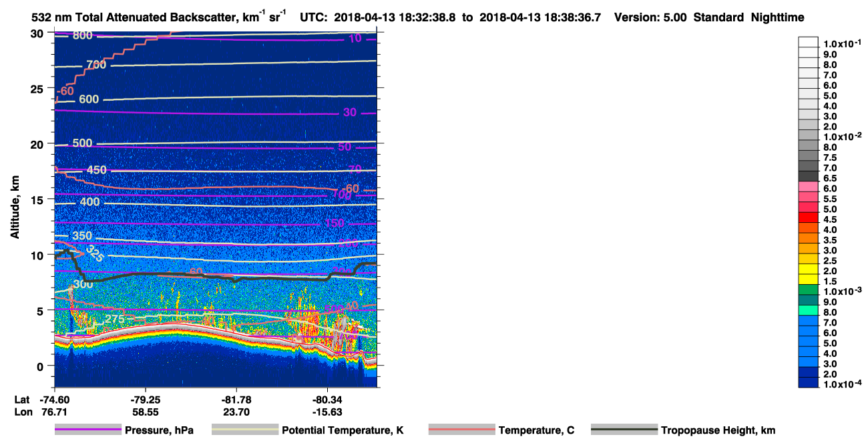
Task: Click longitude value '76.71'
Action: 54,412
